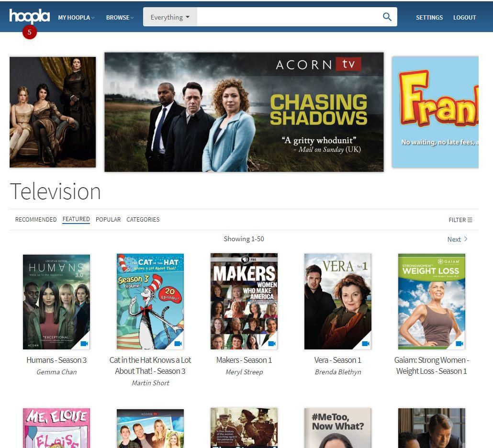
Task: Open the CATEGORIES tab
Action: pyautogui.click(x=143, y=219)
